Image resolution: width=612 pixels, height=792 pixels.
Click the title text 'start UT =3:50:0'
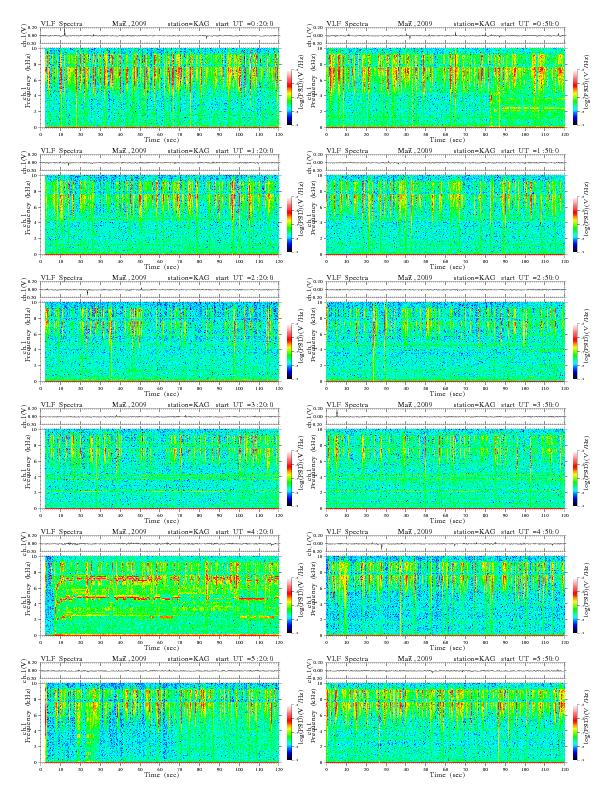click(x=530, y=405)
